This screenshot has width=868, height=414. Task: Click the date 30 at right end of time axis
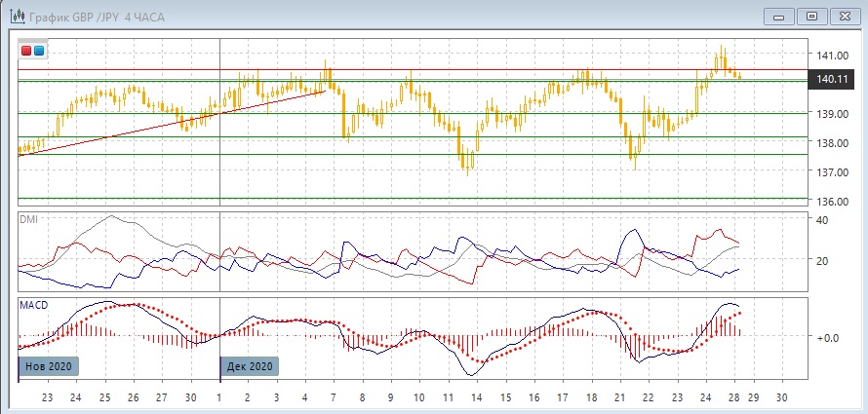(780, 398)
